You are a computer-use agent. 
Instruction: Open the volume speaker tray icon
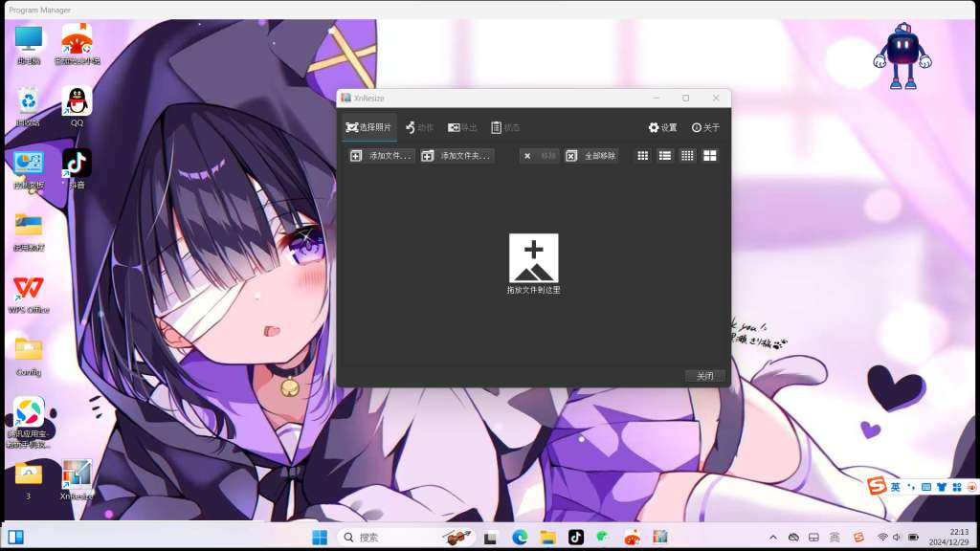[x=897, y=538]
